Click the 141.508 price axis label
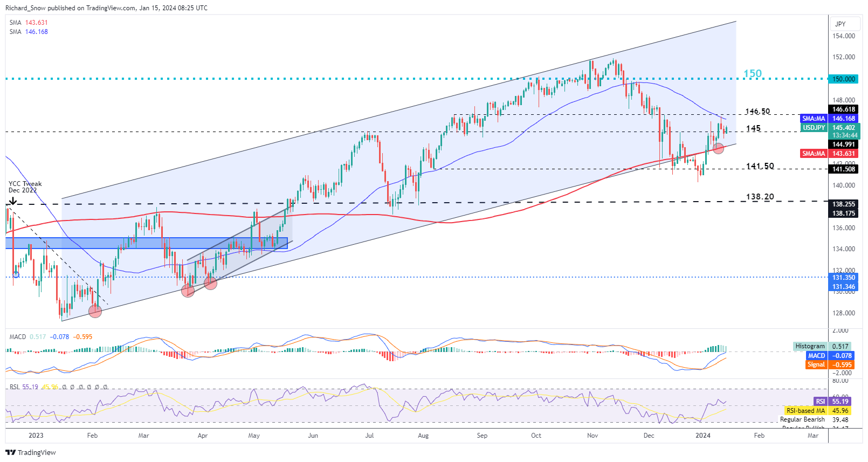The width and height of the screenshot is (868, 462). click(843, 169)
